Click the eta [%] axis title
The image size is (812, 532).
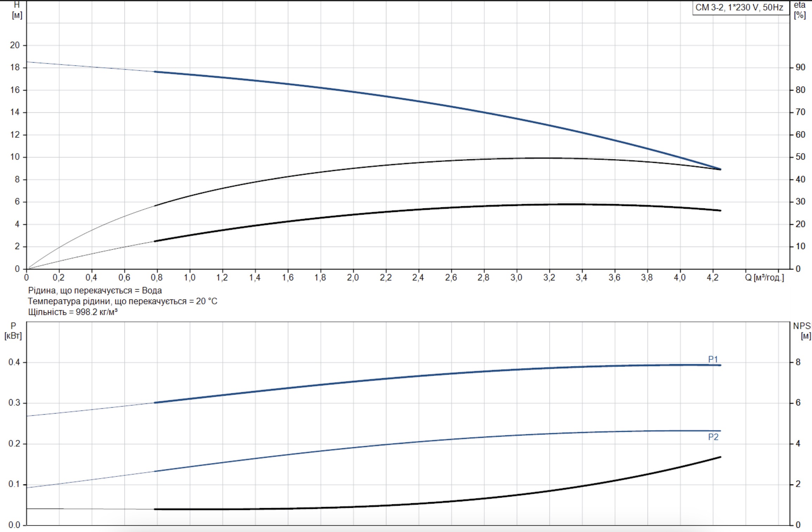coord(800,10)
